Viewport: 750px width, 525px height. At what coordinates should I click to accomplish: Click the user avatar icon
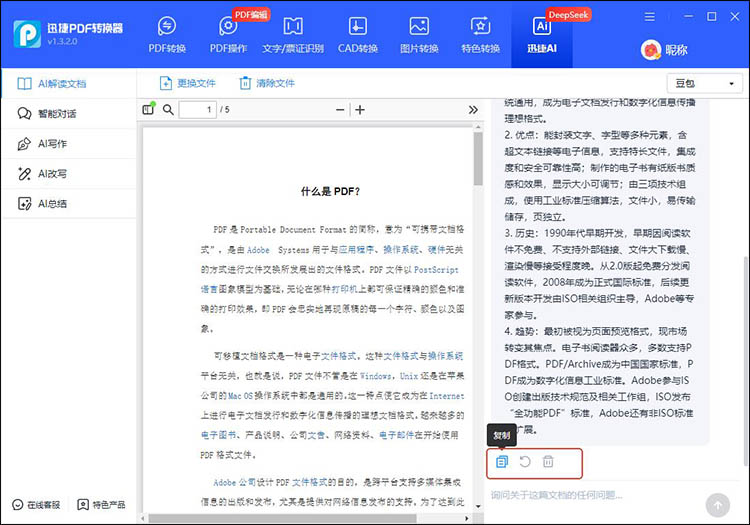pos(651,50)
